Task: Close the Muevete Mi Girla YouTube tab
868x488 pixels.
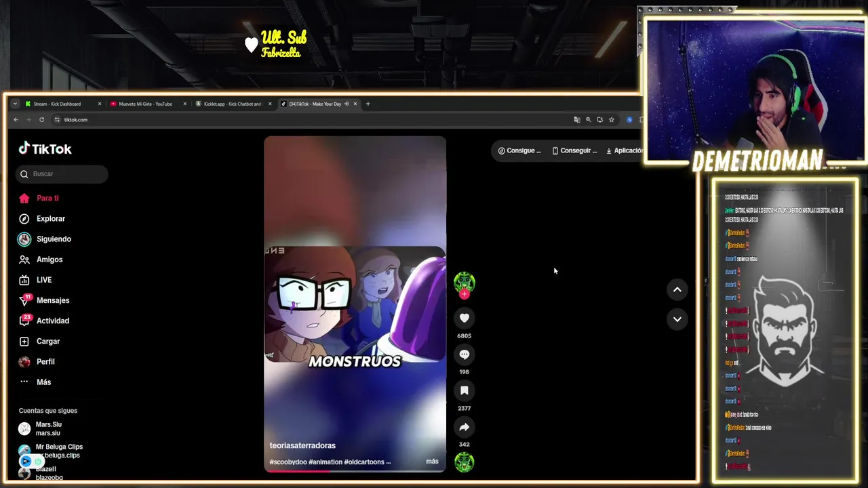Action: tap(184, 104)
